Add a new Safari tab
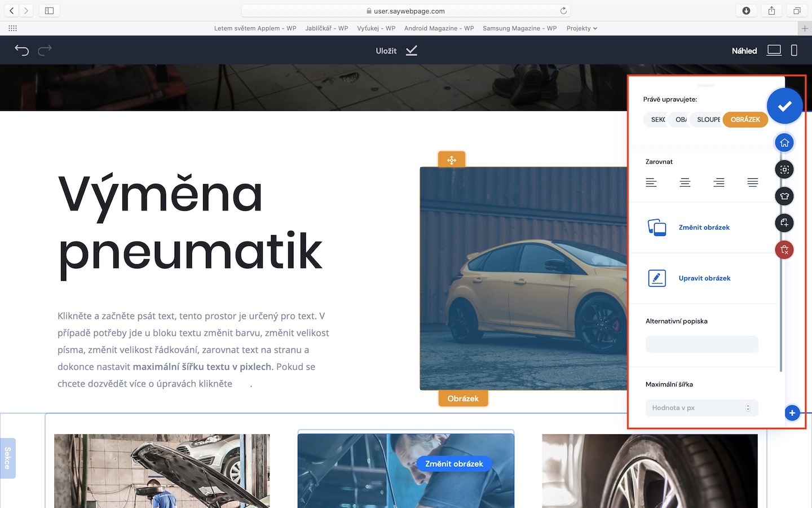 [805, 28]
